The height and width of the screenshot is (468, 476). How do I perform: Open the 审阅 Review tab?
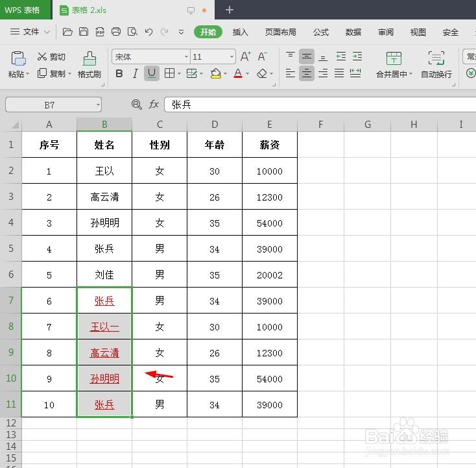[x=386, y=32]
